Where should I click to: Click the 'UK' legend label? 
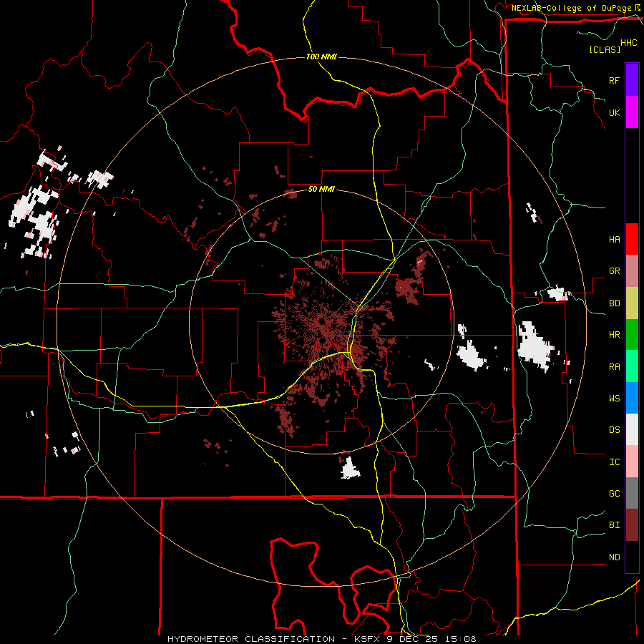[x=615, y=112]
